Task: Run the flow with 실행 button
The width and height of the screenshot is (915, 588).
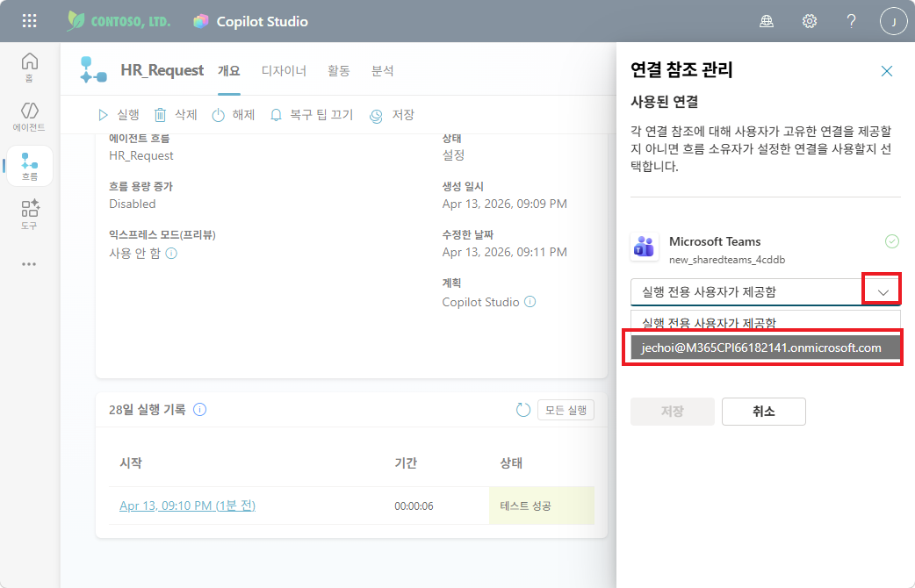Action: (119, 115)
